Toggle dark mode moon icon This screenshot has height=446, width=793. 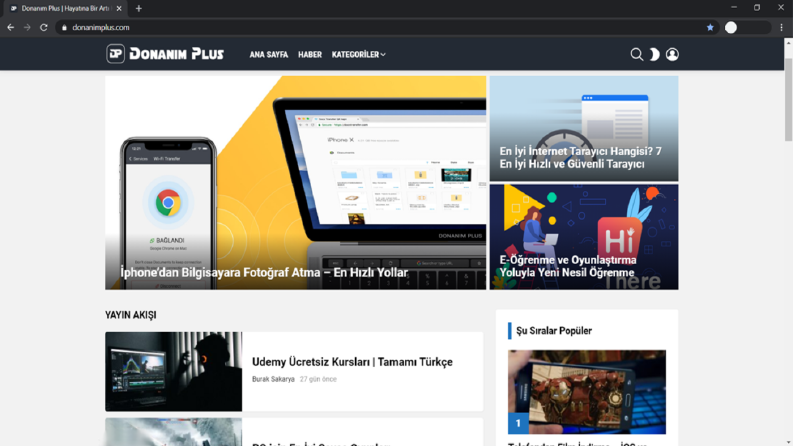coord(654,54)
